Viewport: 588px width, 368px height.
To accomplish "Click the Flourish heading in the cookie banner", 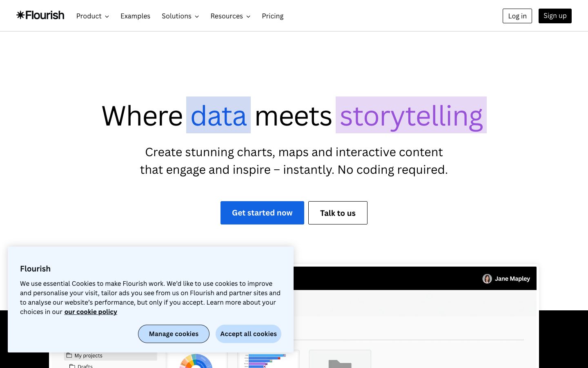I will pyautogui.click(x=36, y=269).
